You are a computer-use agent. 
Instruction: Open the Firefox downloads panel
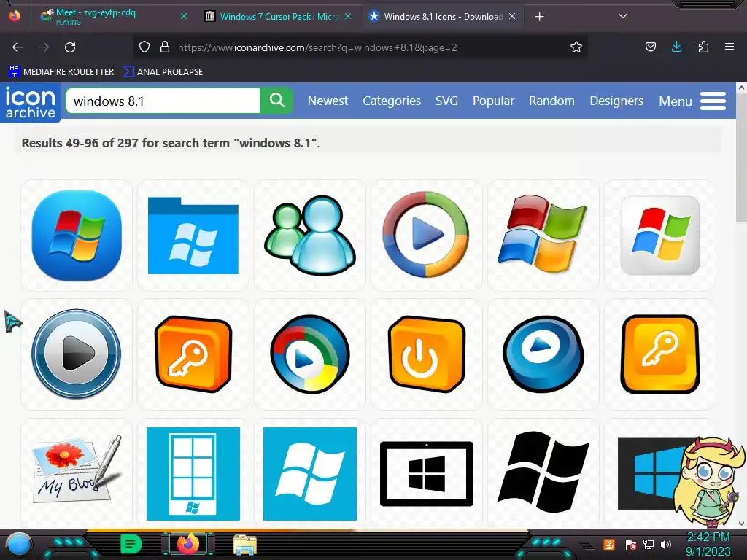(x=676, y=47)
